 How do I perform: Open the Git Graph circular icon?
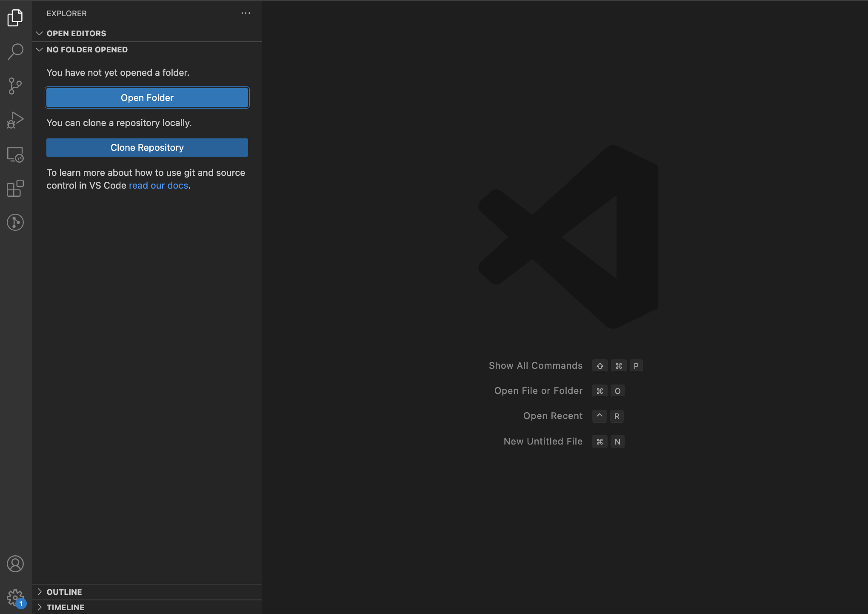pos(15,222)
